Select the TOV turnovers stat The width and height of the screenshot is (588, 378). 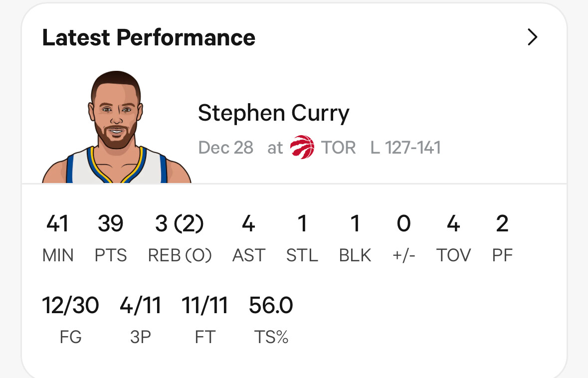(453, 238)
